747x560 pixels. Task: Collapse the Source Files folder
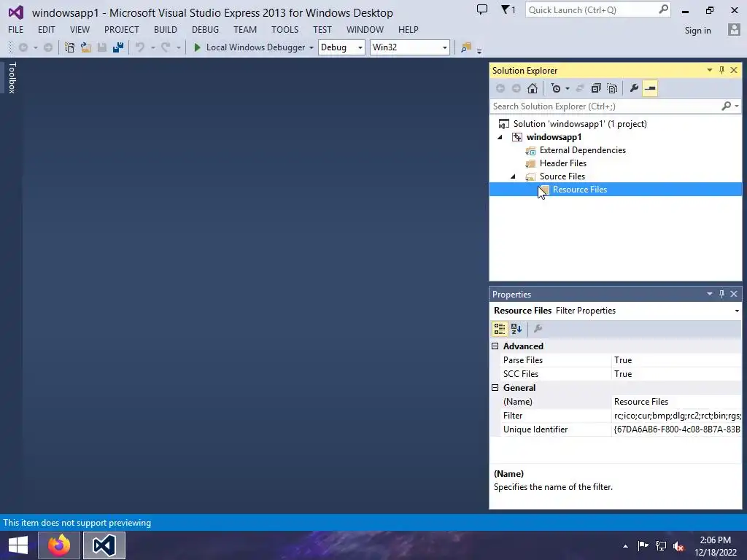click(513, 176)
